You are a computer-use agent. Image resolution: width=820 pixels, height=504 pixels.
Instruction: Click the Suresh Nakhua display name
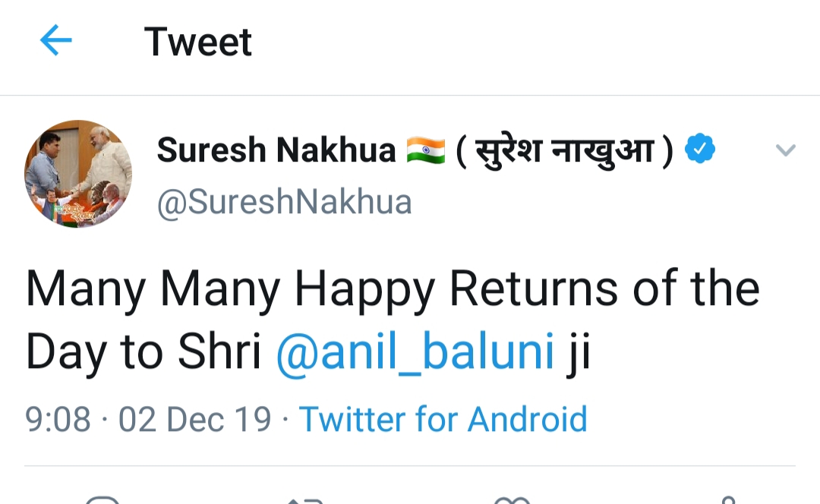point(276,150)
